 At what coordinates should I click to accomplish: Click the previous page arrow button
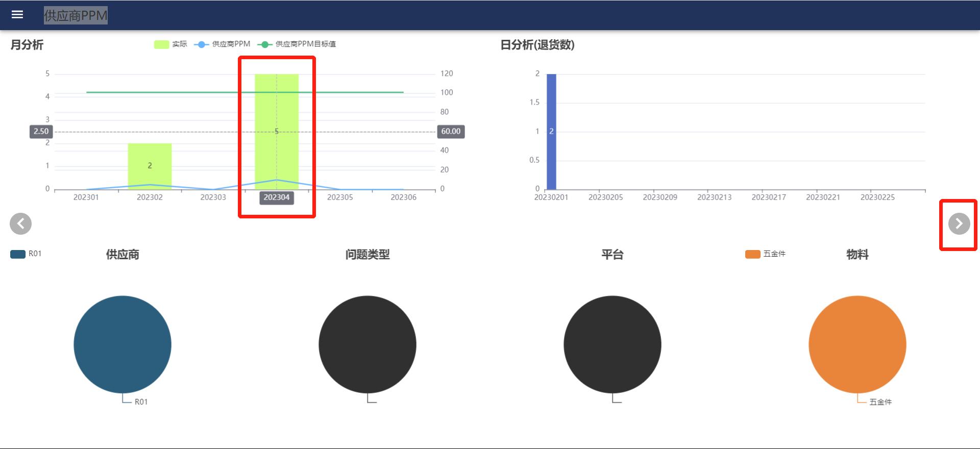21,223
